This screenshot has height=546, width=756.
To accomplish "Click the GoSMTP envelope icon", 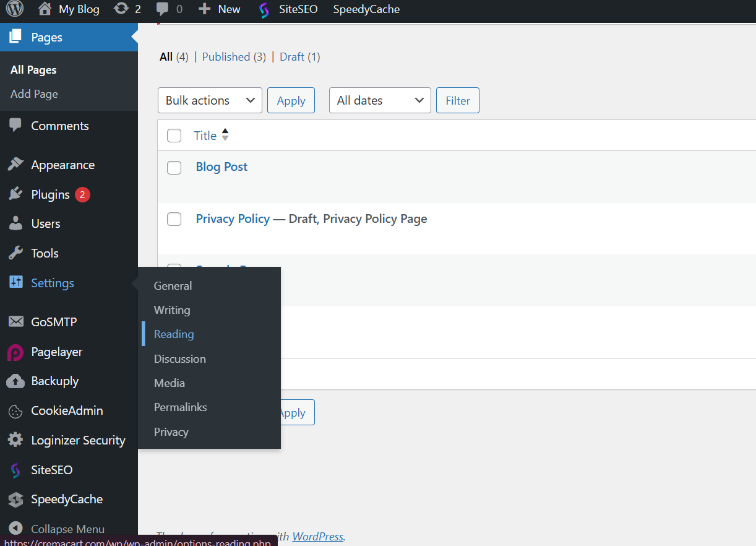I will [15, 322].
